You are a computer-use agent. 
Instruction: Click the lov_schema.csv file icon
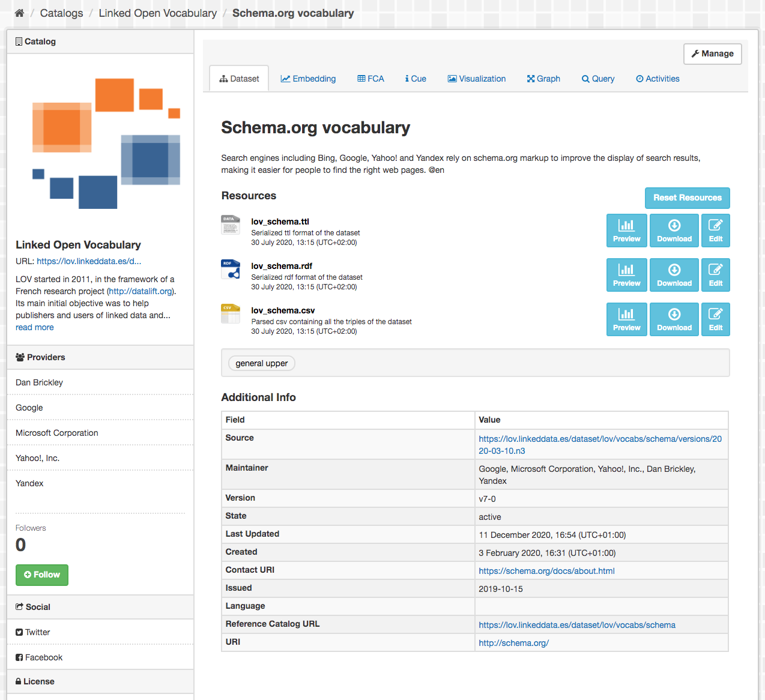click(231, 314)
